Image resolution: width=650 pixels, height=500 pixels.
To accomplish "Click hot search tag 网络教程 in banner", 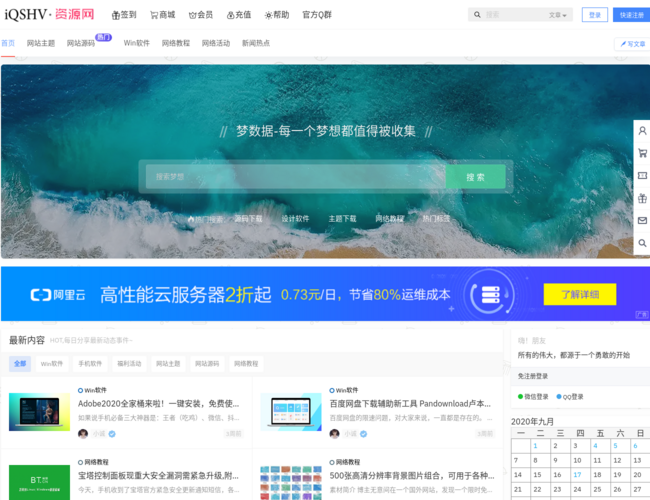I will coord(389,218).
